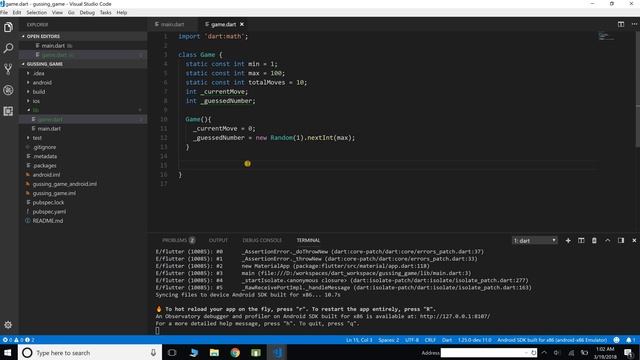Click the taskbar Address input field
Viewport: 640px width, 360px height.
pos(489,353)
